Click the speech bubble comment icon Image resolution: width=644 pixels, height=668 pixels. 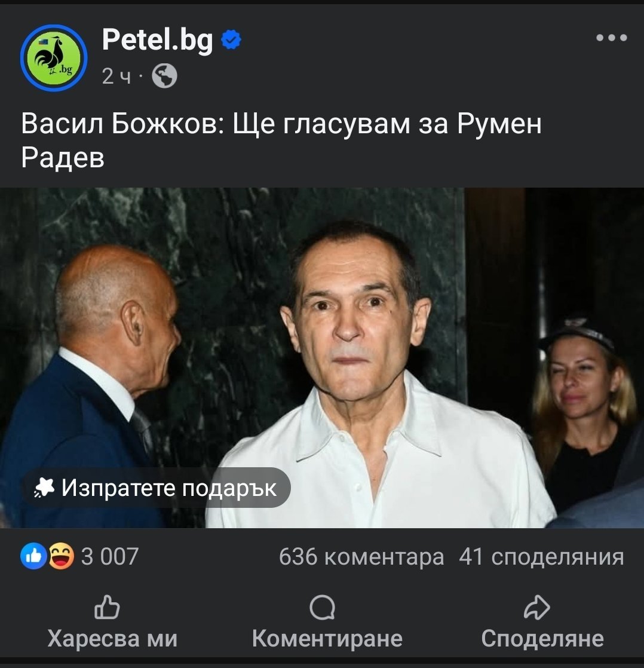click(x=323, y=608)
